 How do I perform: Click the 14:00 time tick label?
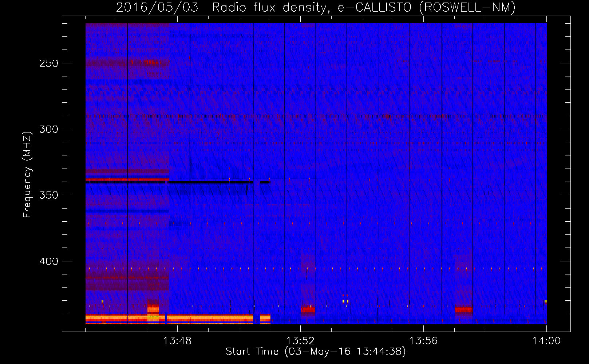[x=546, y=341]
